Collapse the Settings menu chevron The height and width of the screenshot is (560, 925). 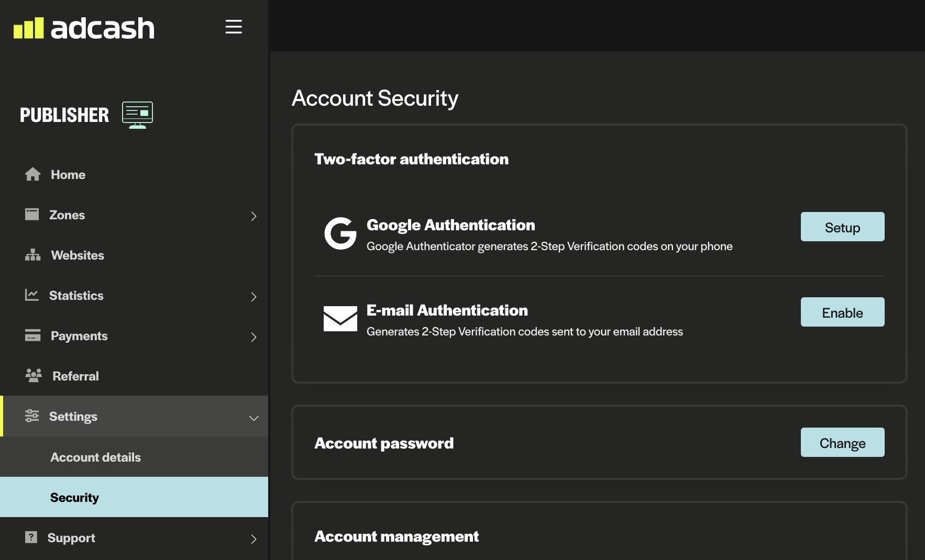(x=254, y=418)
